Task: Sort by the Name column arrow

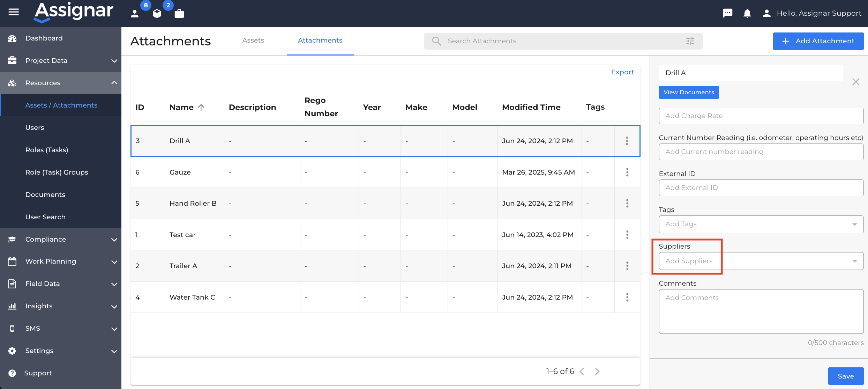Action: coord(201,107)
